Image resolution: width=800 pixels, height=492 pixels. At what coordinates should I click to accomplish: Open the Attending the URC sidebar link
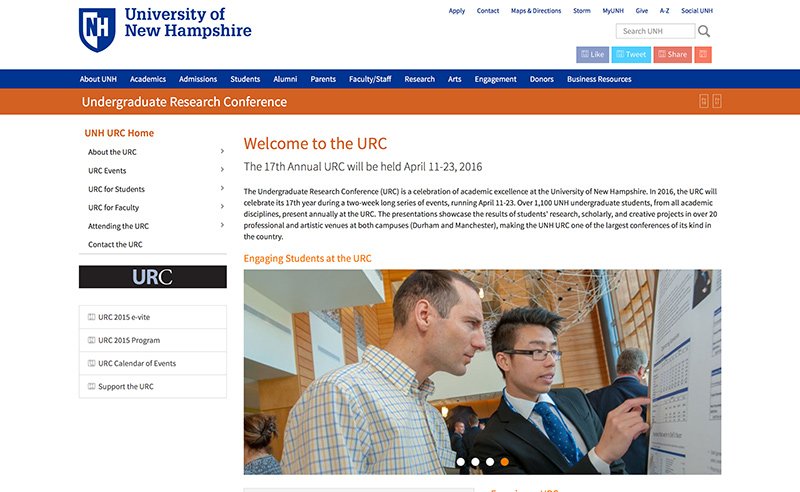click(118, 226)
